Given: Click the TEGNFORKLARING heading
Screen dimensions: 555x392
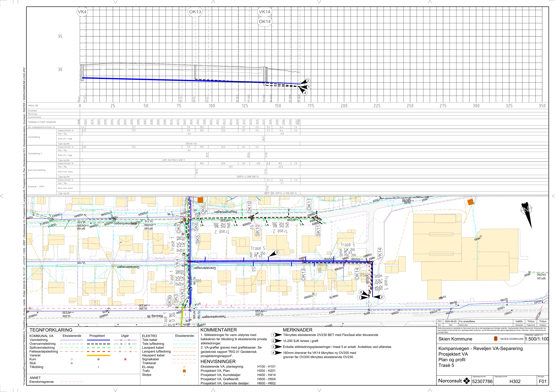Looking at the screenshot, I should [51, 330].
